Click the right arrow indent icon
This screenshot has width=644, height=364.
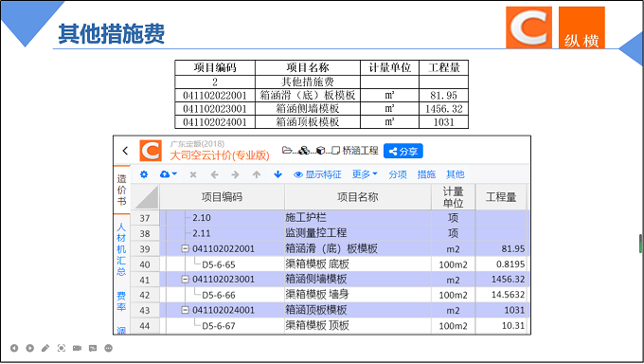click(235, 174)
